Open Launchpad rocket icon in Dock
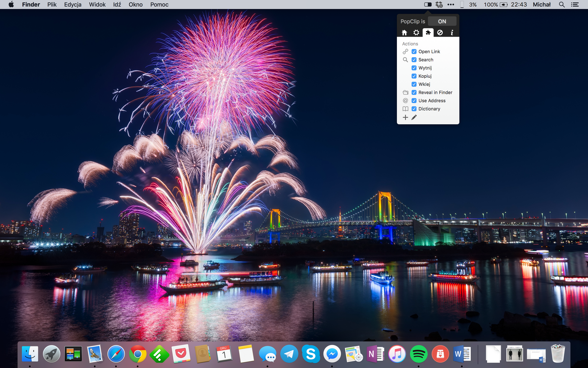Viewport: 588px width, 368px height. pos(52,354)
